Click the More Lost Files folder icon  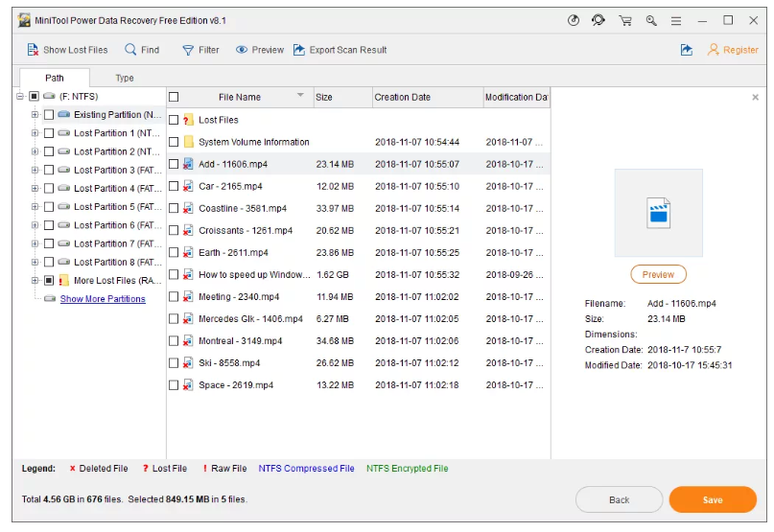[x=63, y=280]
